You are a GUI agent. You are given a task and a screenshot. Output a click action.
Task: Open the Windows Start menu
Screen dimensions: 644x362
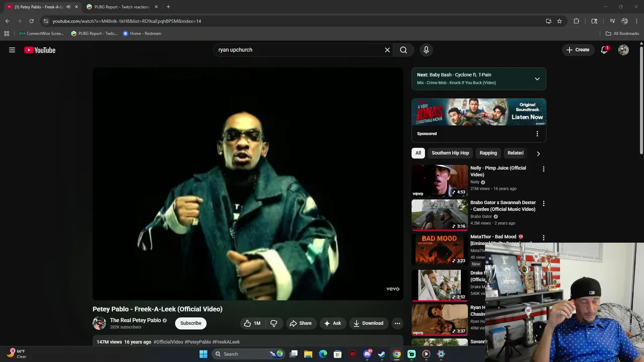coord(203,354)
